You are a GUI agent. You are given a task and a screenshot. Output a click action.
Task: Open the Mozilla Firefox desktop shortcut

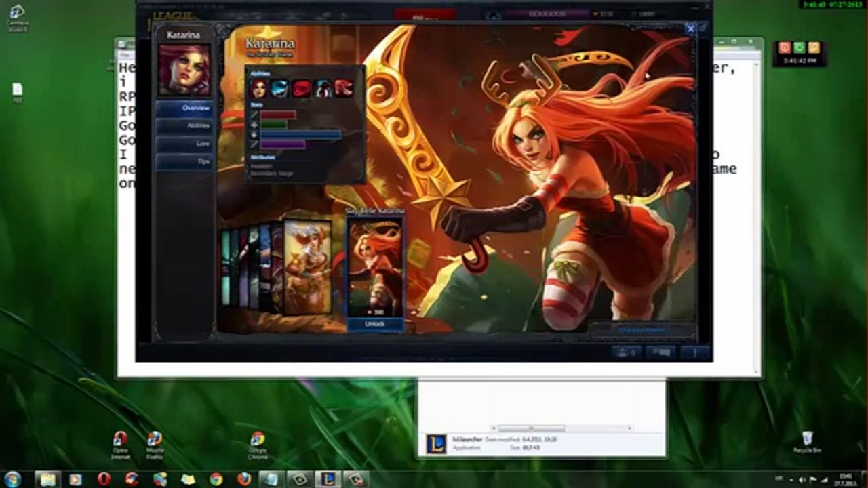[x=155, y=444]
